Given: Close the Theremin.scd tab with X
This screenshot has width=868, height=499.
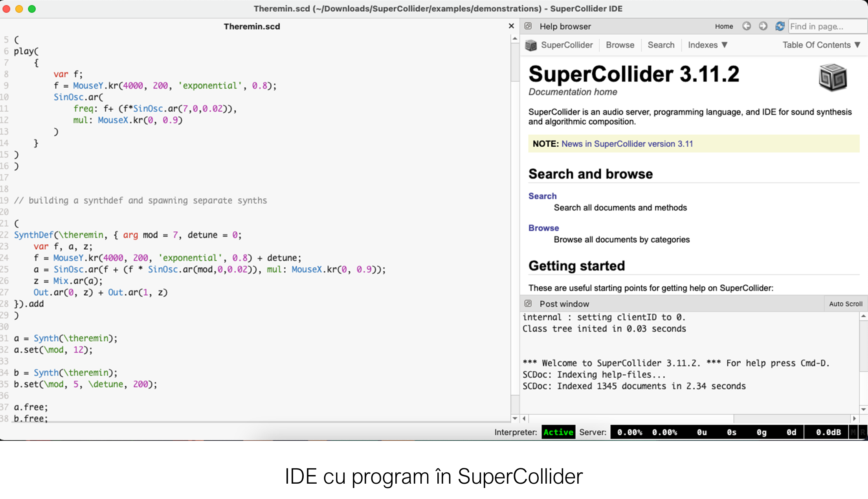Looking at the screenshot, I should point(511,26).
